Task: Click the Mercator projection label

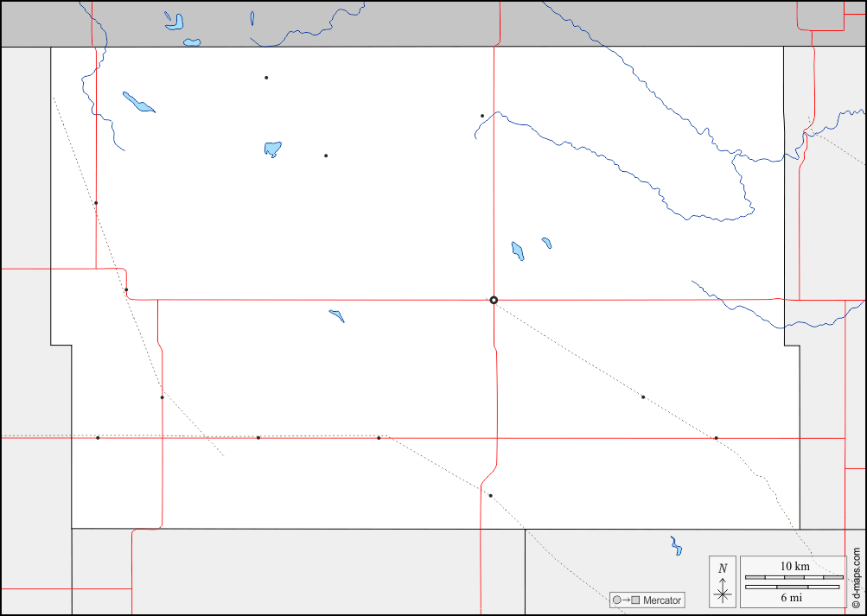Action: pos(661,600)
